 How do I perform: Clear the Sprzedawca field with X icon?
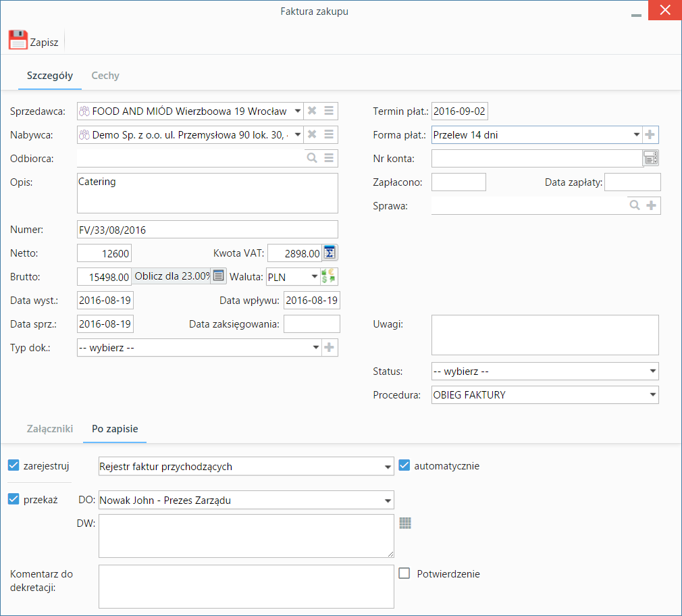tap(312, 111)
